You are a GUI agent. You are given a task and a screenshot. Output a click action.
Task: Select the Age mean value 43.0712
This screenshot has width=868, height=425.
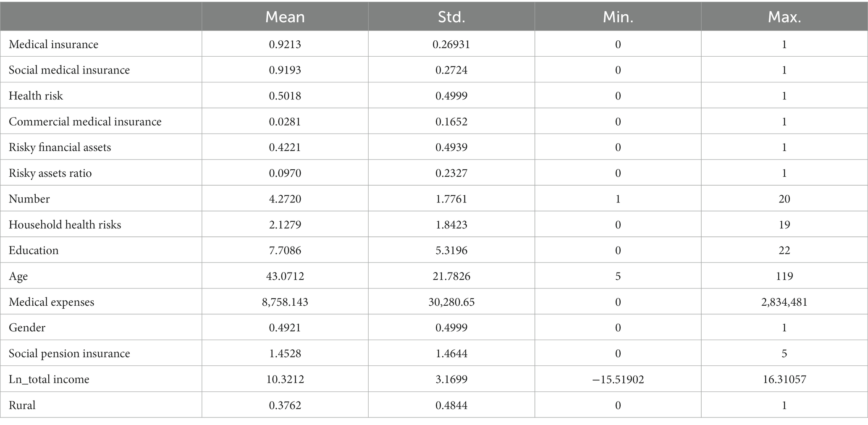[x=285, y=276]
